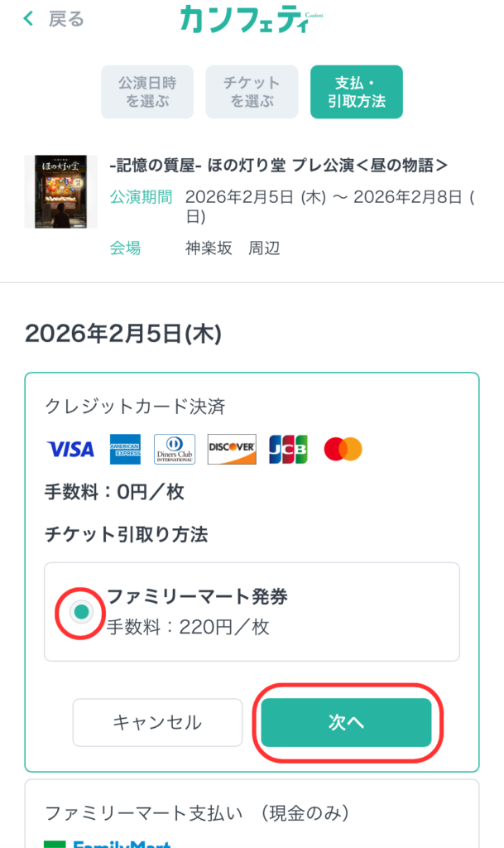This screenshot has height=848, width=504.
Task: Click the ほの灯り堂 プレ公演 event title
Action: pyautogui.click(x=279, y=166)
